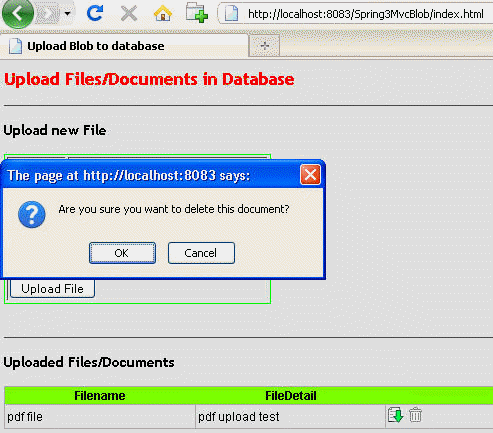The height and width of the screenshot is (433, 493).
Task: Click the green browser back arrow
Action: (x=17, y=13)
